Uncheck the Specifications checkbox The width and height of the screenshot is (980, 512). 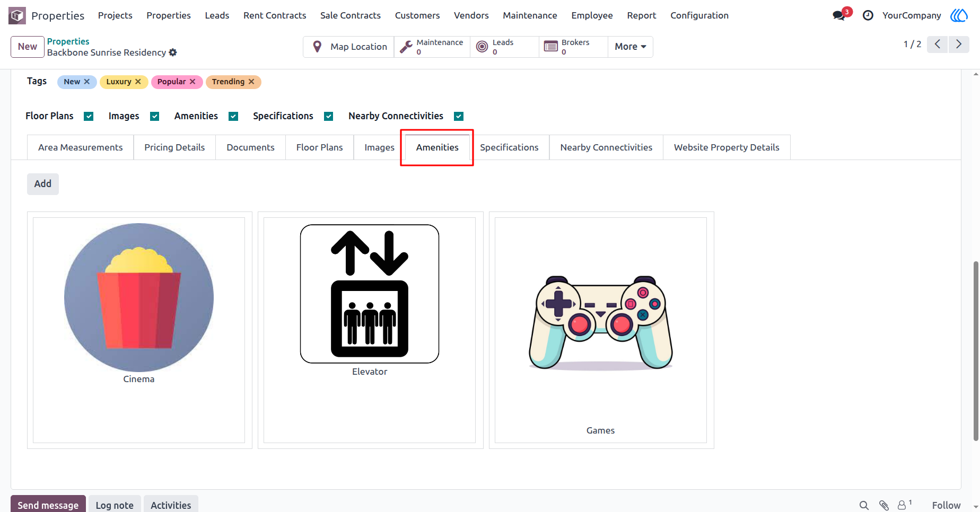[x=329, y=116]
